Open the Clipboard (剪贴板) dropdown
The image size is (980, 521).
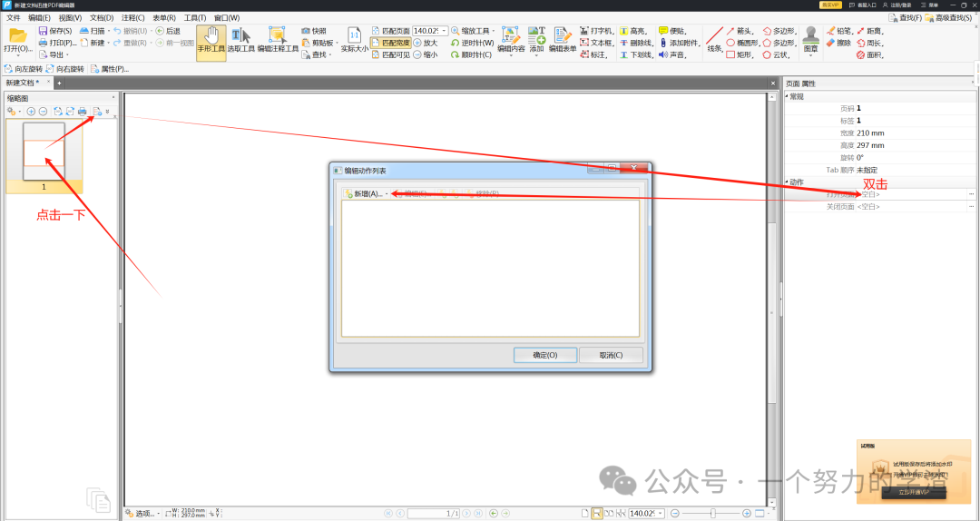338,43
